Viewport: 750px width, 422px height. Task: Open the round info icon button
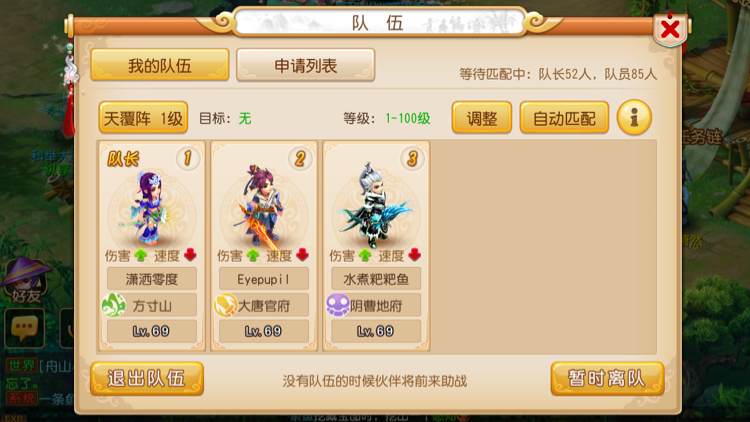(x=634, y=117)
